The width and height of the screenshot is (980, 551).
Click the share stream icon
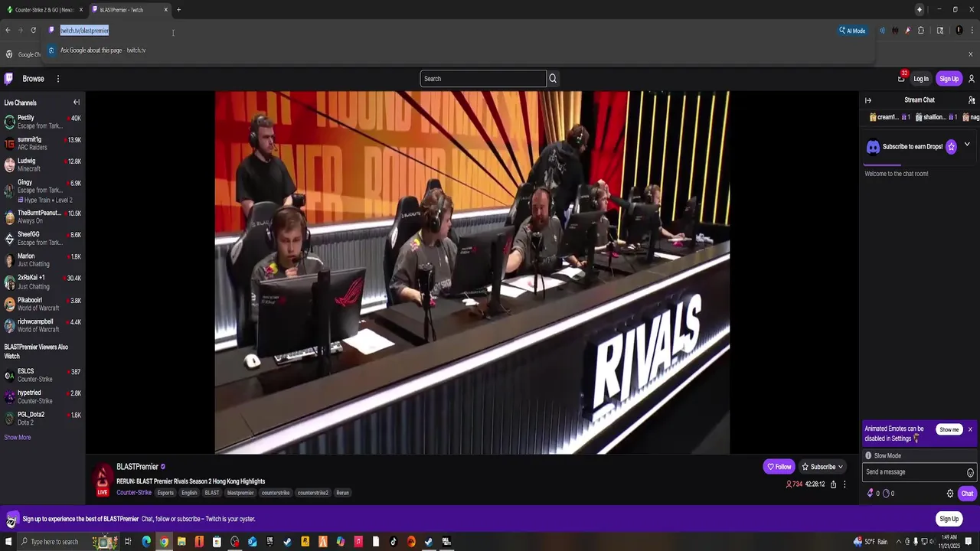tap(833, 484)
